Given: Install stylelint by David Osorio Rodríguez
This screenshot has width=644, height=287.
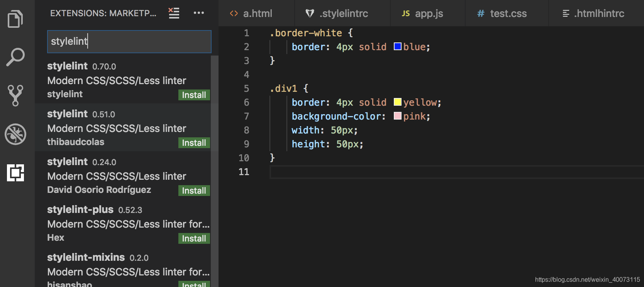Looking at the screenshot, I should [194, 191].
